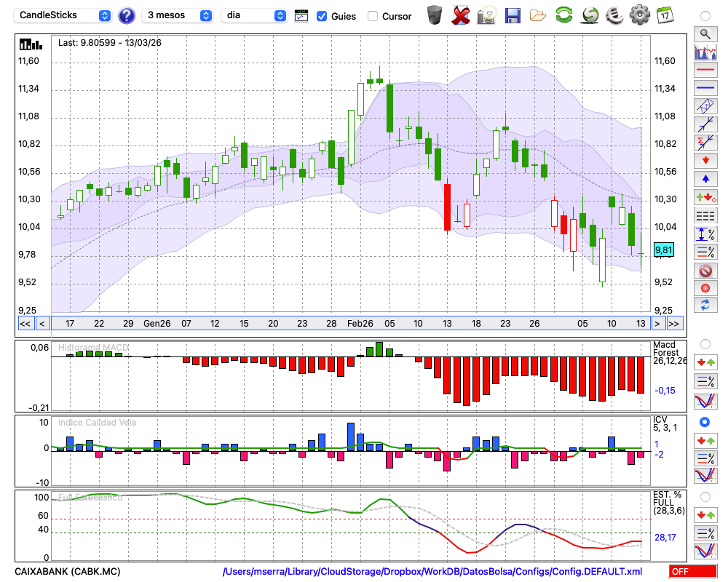This screenshot has height=582, width=728.
Task: Click the Estocastico panel red-green arrows icon
Action: pos(705,515)
